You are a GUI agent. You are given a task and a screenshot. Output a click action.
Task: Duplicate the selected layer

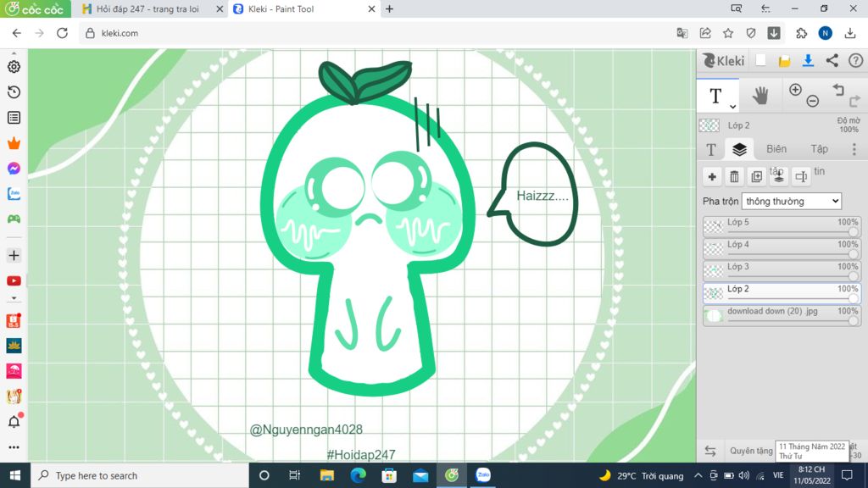[x=757, y=176]
